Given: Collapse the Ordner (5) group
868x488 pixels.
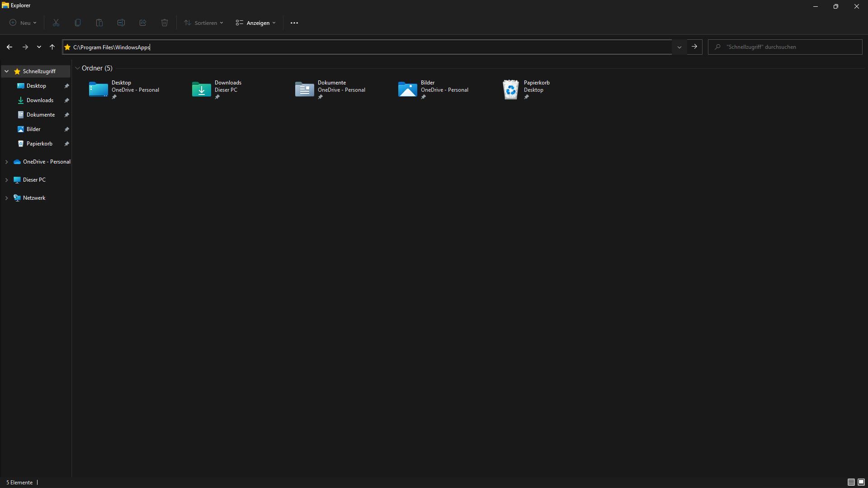Looking at the screenshot, I should click(78, 68).
